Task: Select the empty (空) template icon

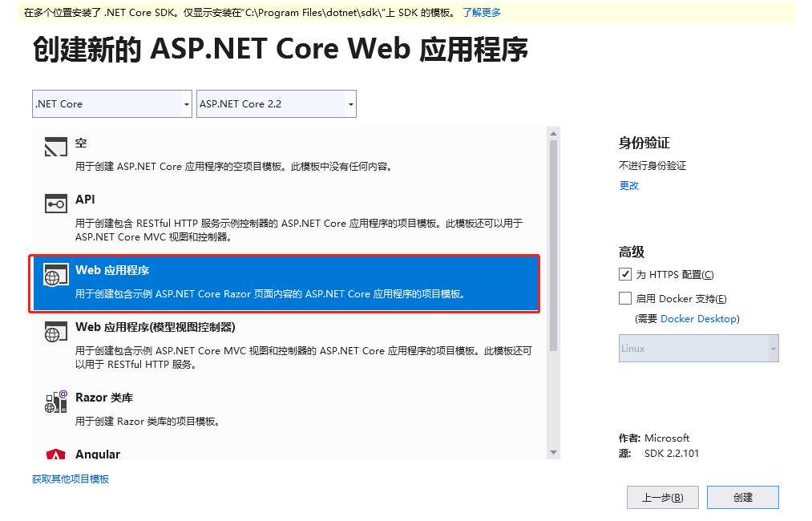Action: [56, 147]
